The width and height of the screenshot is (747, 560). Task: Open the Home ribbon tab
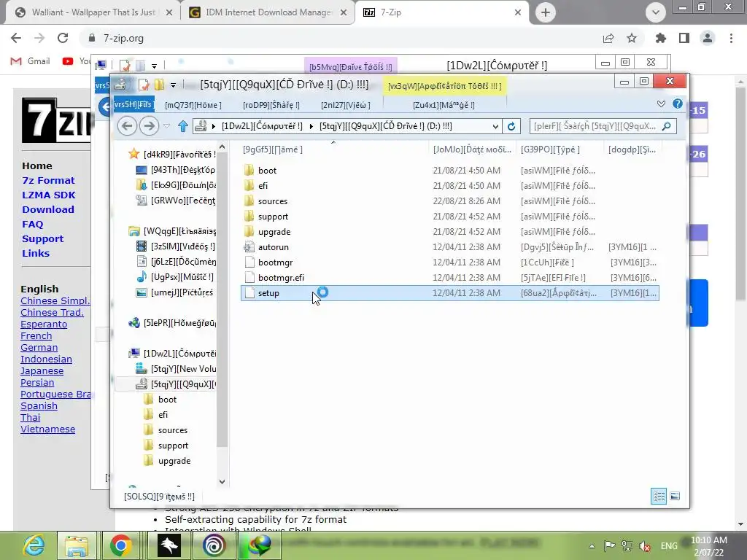coord(193,105)
